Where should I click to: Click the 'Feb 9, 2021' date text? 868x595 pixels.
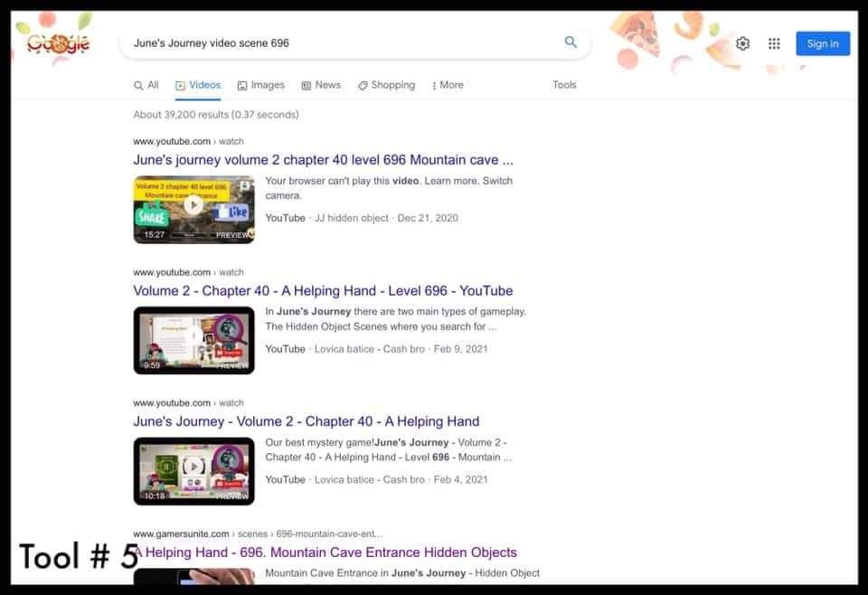coord(460,349)
